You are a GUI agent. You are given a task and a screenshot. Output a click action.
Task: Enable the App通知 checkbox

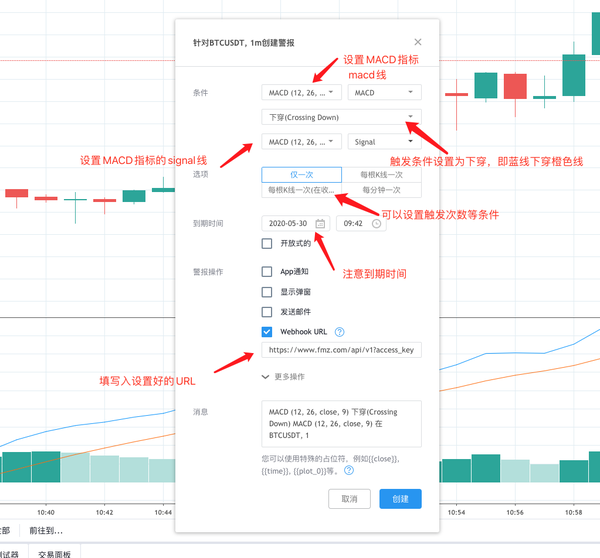[x=267, y=271]
